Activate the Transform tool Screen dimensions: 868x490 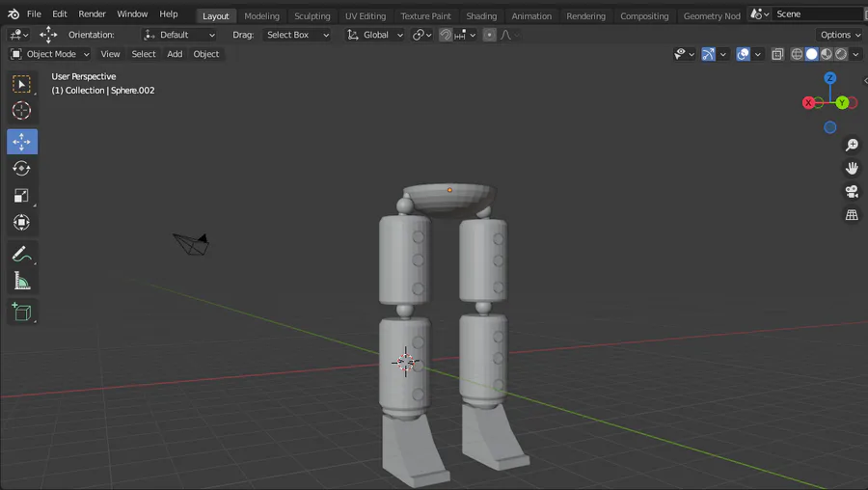click(21, 223)
